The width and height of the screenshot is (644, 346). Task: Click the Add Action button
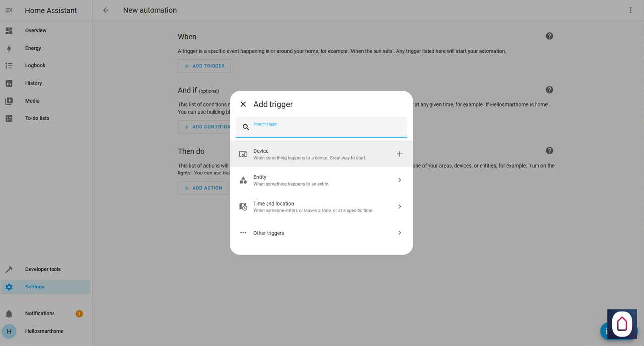pyautogui.click(x=203, y=188)
